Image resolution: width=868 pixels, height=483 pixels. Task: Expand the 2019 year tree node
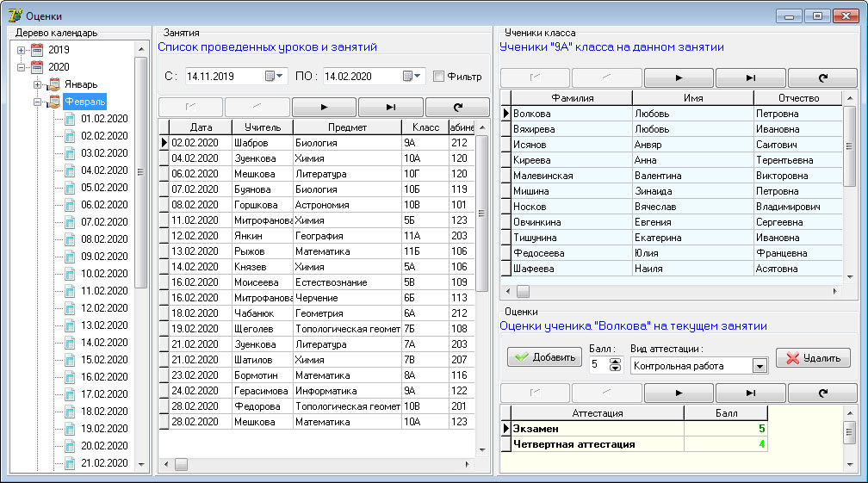point(22,50)
